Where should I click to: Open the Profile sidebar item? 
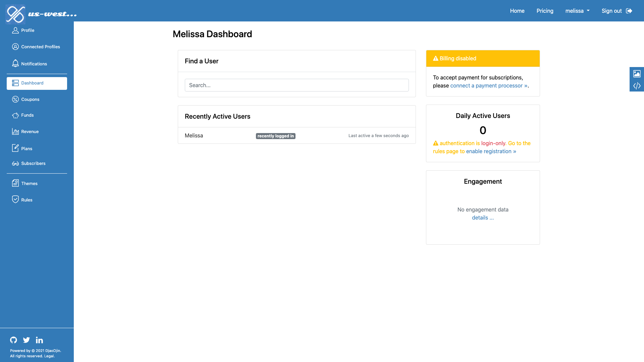pyautogui.click(x=37, y=31)
